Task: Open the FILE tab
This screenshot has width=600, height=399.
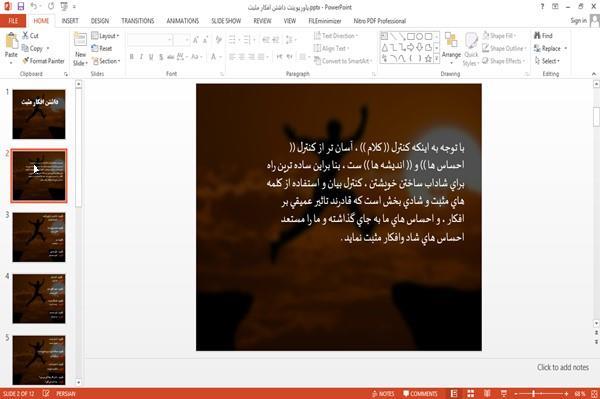Action: pos(13,21)
